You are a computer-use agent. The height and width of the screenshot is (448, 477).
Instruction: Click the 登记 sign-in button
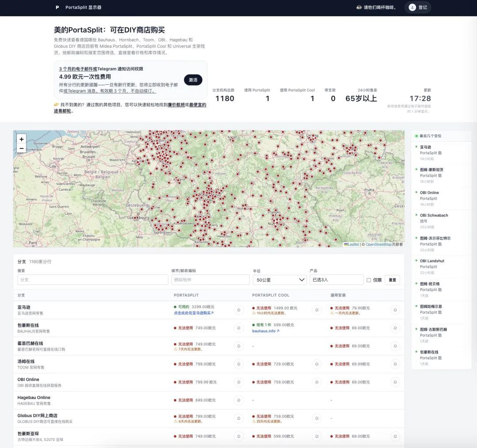[418, 8]
